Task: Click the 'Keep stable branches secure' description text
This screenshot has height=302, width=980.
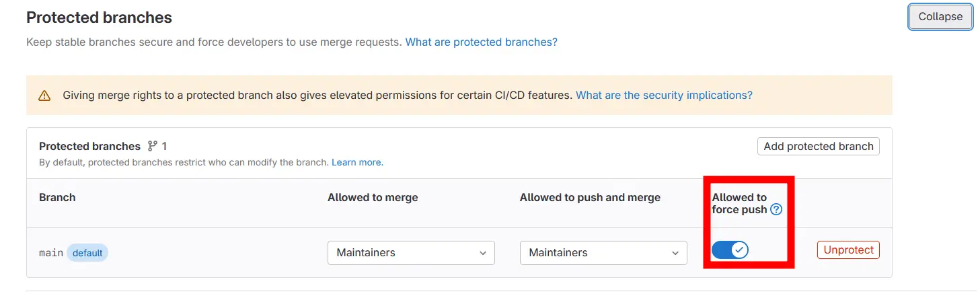Action: click(x=214, y=42)
